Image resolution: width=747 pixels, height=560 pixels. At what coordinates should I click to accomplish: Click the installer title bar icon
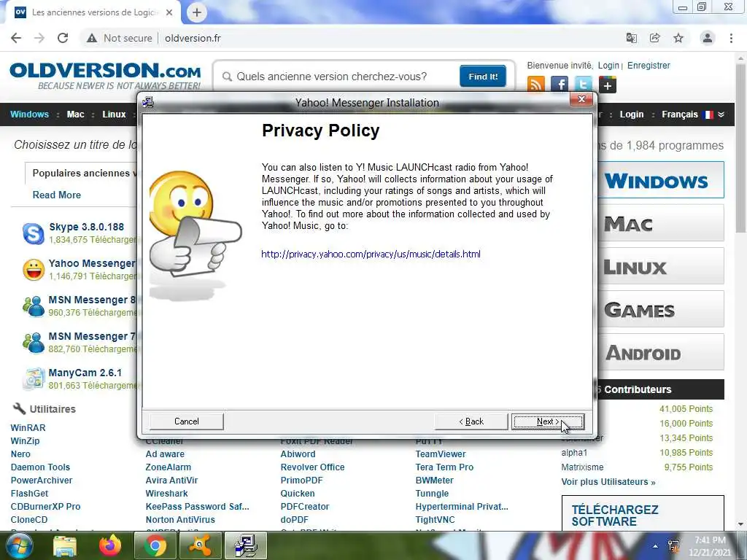point(148,102)
